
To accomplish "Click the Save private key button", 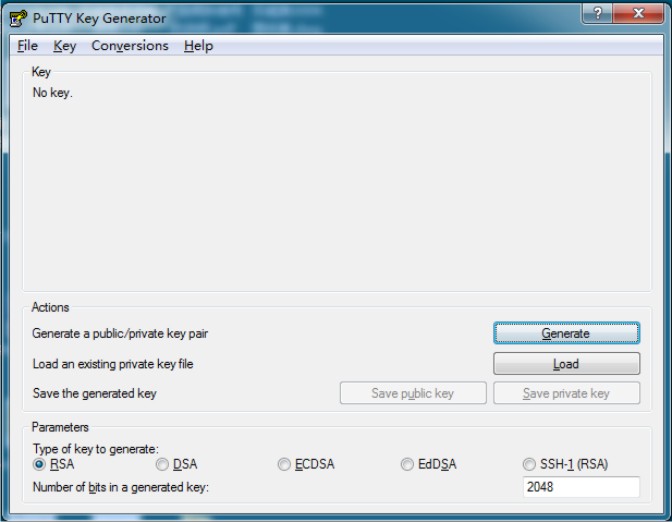I will tap(566, 393).
